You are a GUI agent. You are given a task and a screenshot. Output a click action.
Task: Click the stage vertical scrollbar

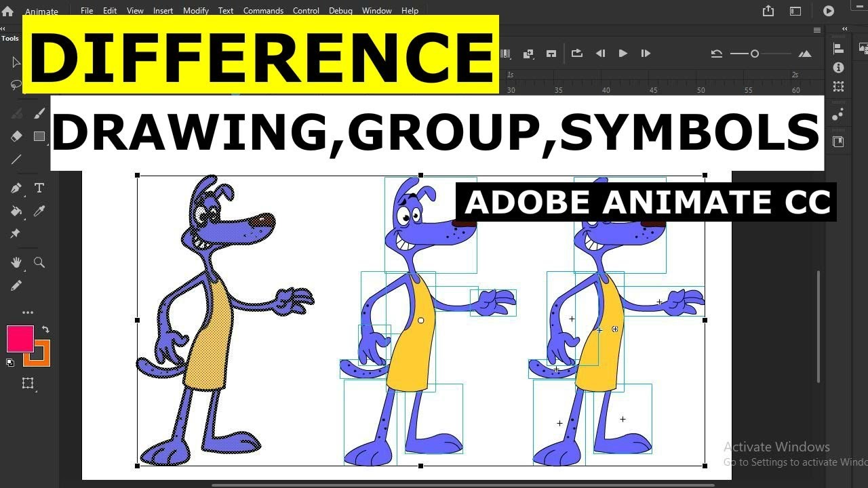tap(818, 327)
